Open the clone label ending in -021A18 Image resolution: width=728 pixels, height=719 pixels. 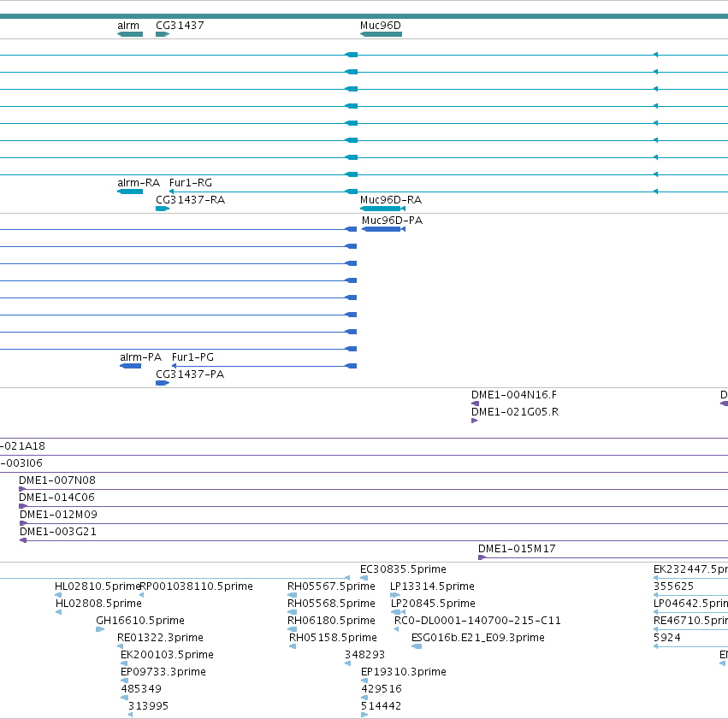tap(23, 446)
